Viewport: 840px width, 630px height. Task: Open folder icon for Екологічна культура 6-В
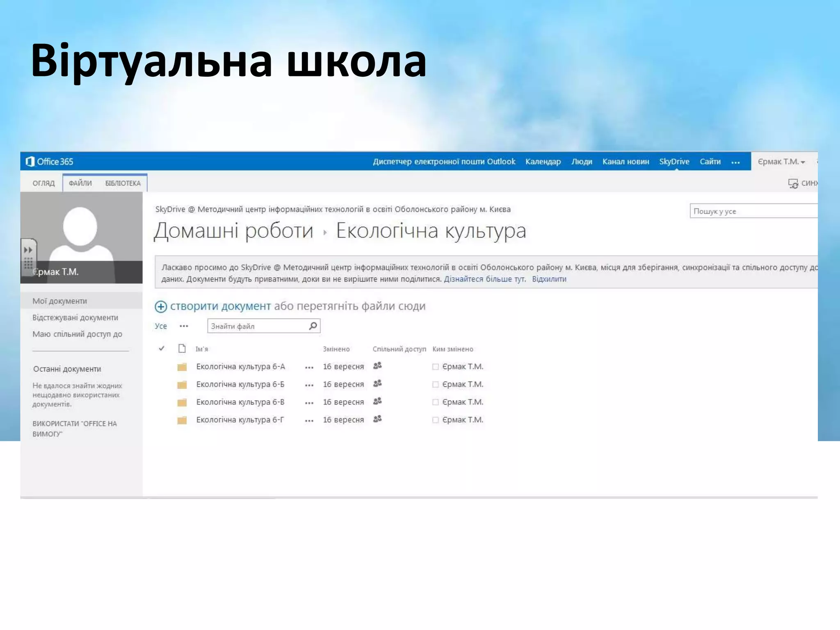pyautogui.click(x=182, y=402)
